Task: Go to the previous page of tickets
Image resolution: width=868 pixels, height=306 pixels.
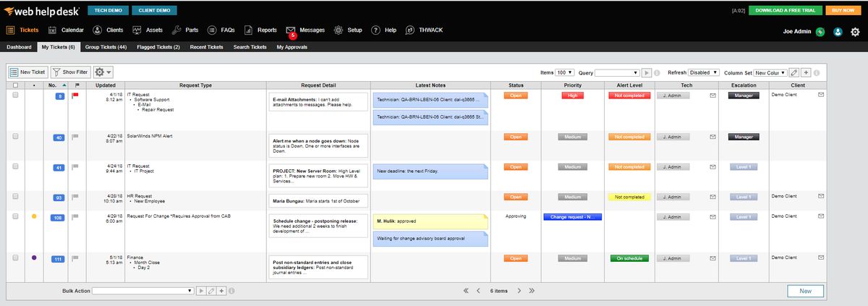Action: pyautogui.click(x=479, y=291)
